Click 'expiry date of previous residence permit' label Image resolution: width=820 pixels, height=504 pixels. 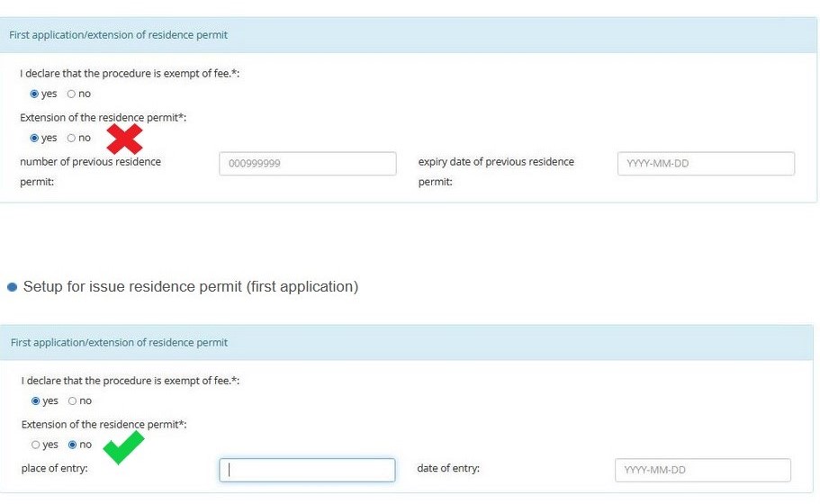pyautogui.click(x=496, y=172)
